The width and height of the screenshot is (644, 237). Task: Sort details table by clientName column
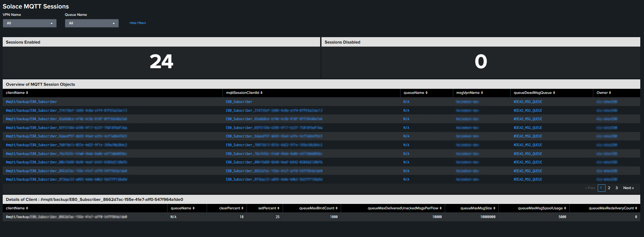(x=17, y=208)
